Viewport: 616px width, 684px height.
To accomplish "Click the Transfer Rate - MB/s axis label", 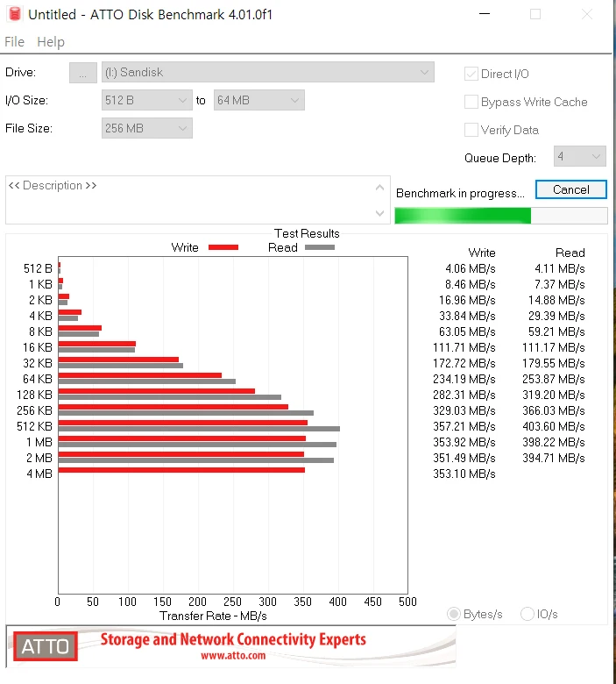I will click(x=213, y=616).
